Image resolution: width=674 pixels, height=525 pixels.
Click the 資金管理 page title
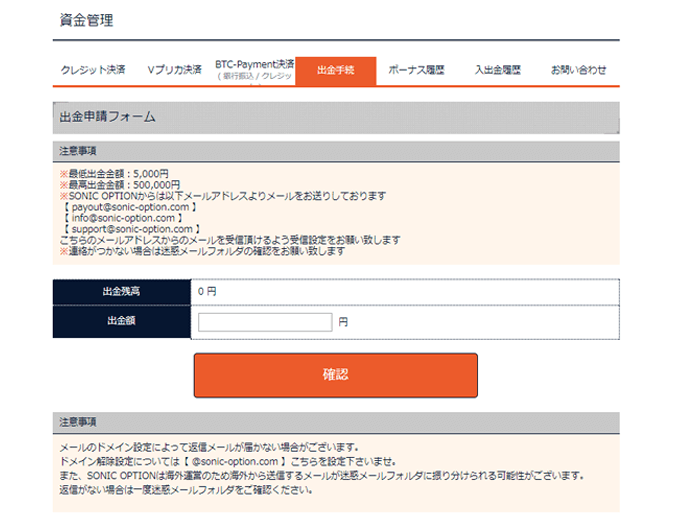click(86, 20)
